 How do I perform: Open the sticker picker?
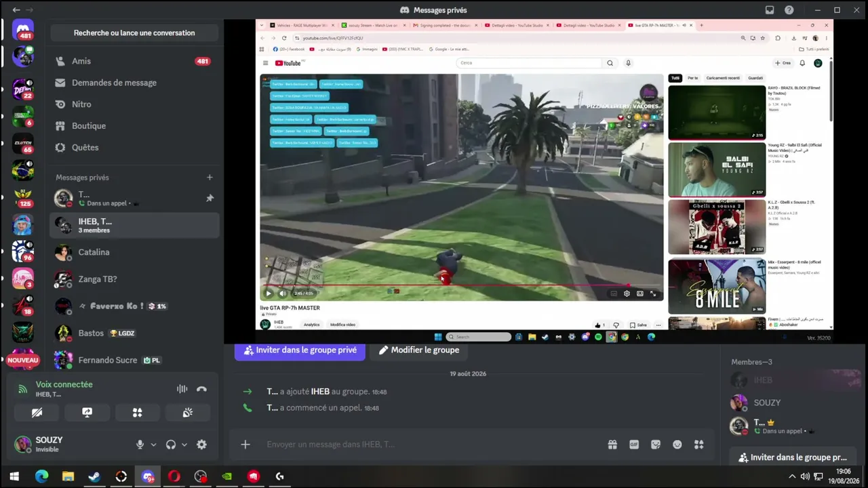[656, 445]
